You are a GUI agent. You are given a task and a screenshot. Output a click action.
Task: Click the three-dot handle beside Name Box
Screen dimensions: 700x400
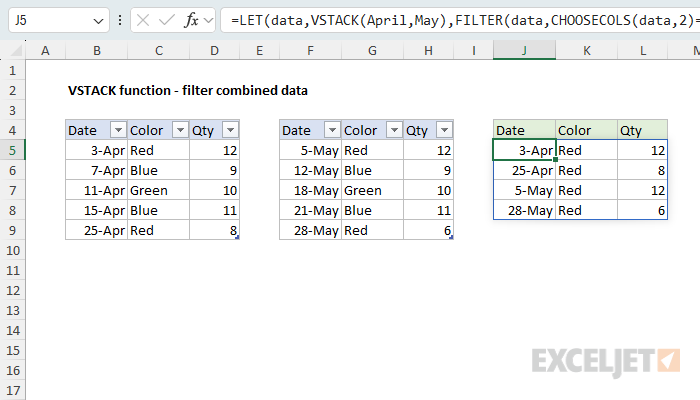[x=120, y=20]
